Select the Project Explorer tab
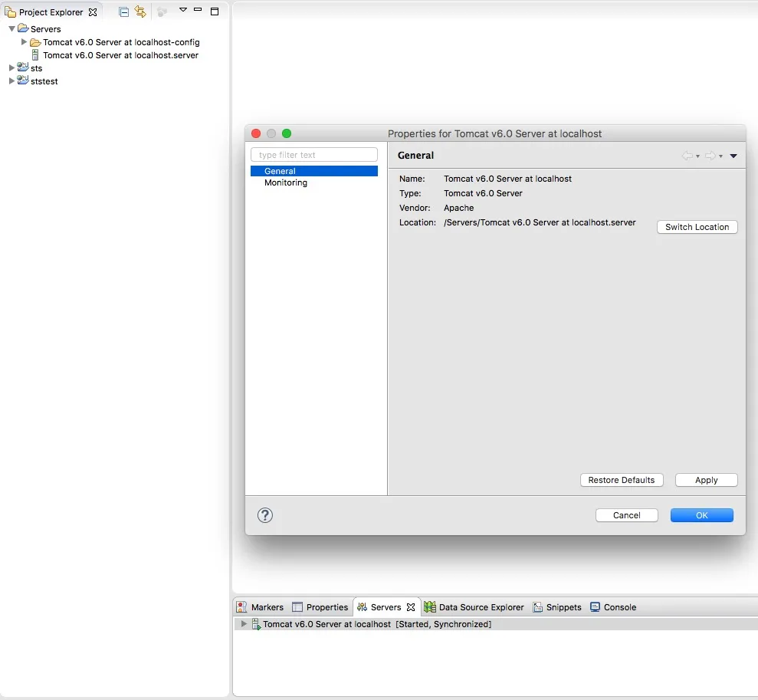 click(x=51, y=12)
